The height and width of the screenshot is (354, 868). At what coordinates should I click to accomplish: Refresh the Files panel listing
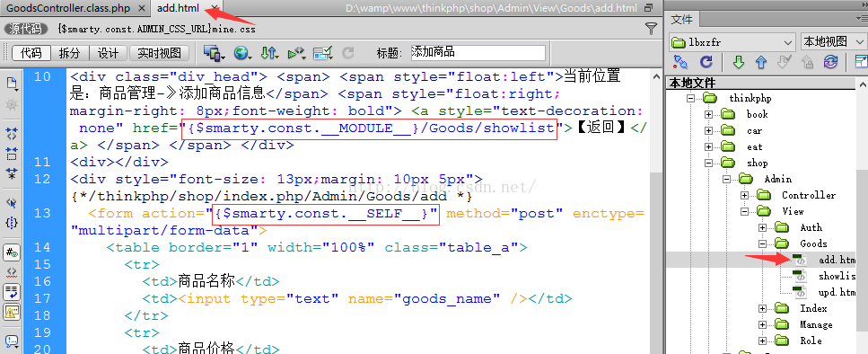(706, 61)
